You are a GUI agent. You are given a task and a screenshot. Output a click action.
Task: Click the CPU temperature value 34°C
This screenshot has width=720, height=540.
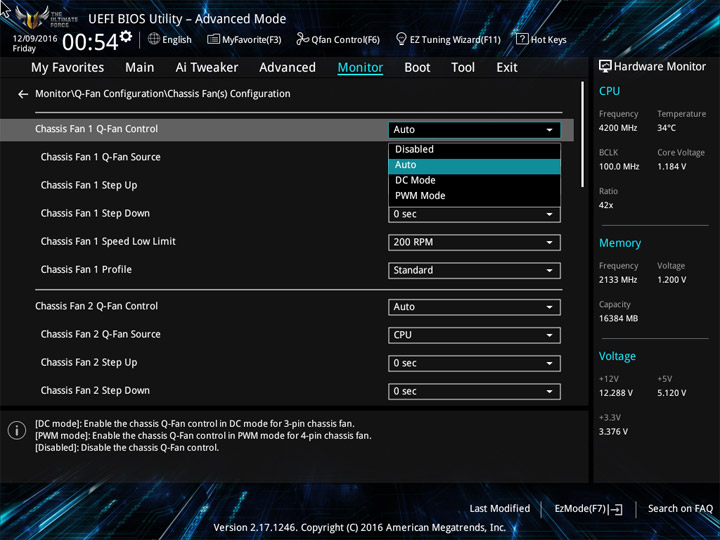(666, 128)
